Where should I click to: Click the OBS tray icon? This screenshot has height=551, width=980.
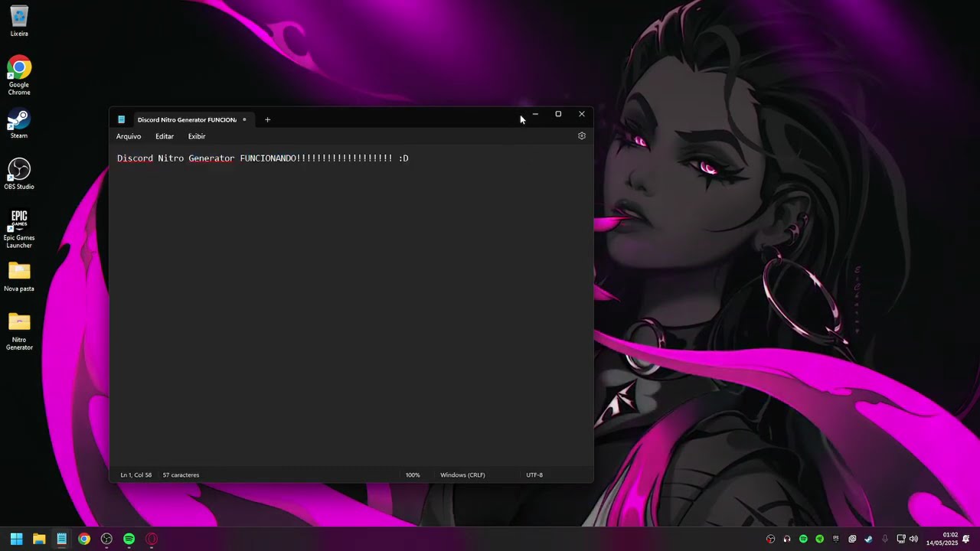pos(770,539)
